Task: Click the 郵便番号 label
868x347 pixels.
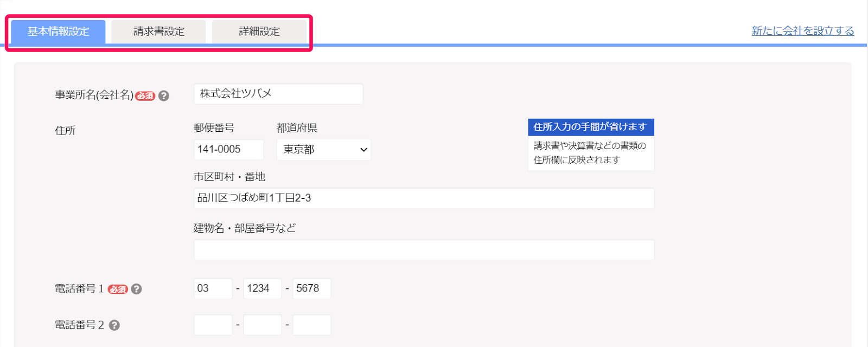Action: coord(214,128)
